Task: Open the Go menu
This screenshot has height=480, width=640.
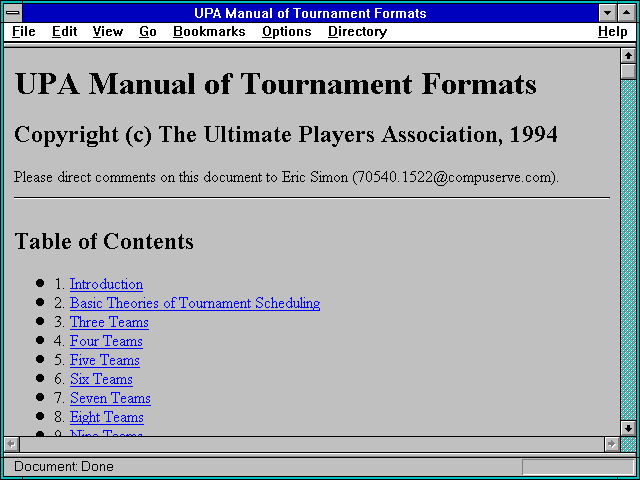Action: click(x=148, y=31)
